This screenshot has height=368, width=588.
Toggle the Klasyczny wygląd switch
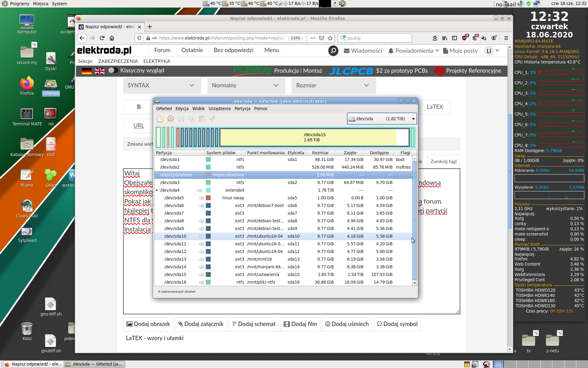113,71
